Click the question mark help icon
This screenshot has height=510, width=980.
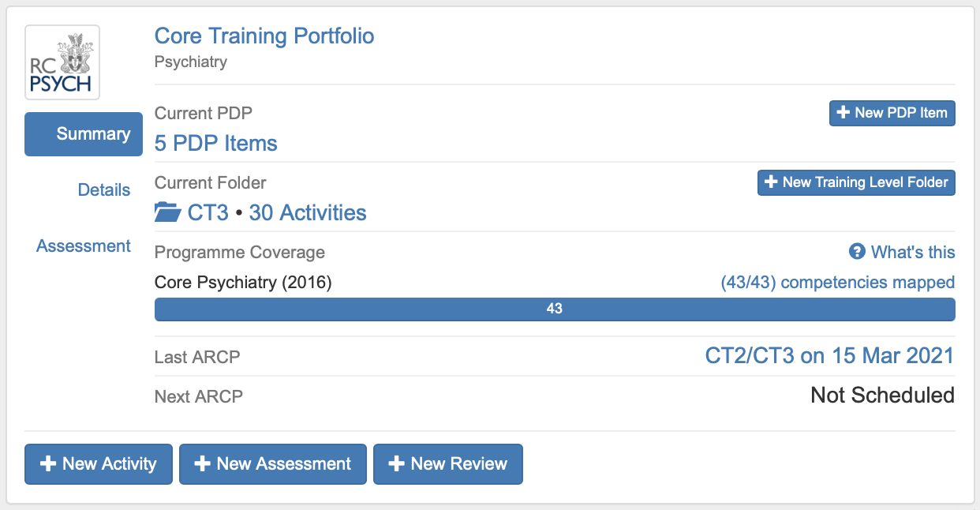click(x=857, y=252)
